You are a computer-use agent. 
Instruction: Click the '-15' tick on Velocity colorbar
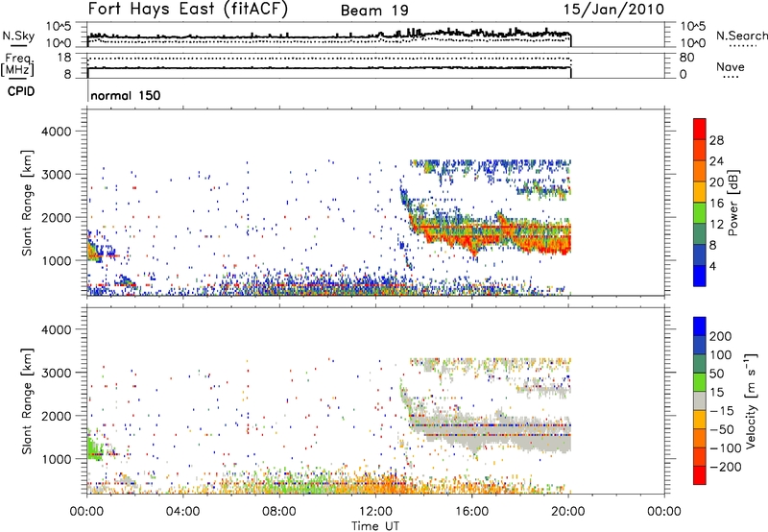point(720,410)
